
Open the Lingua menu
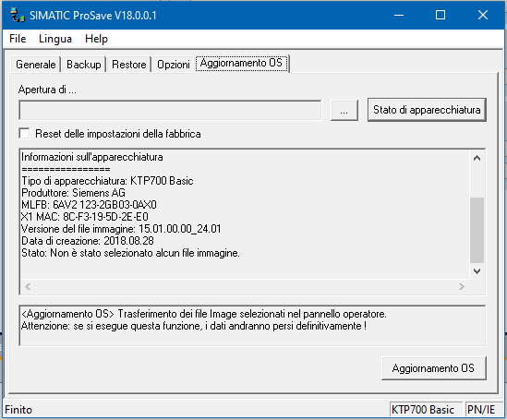tap(55, 39)
